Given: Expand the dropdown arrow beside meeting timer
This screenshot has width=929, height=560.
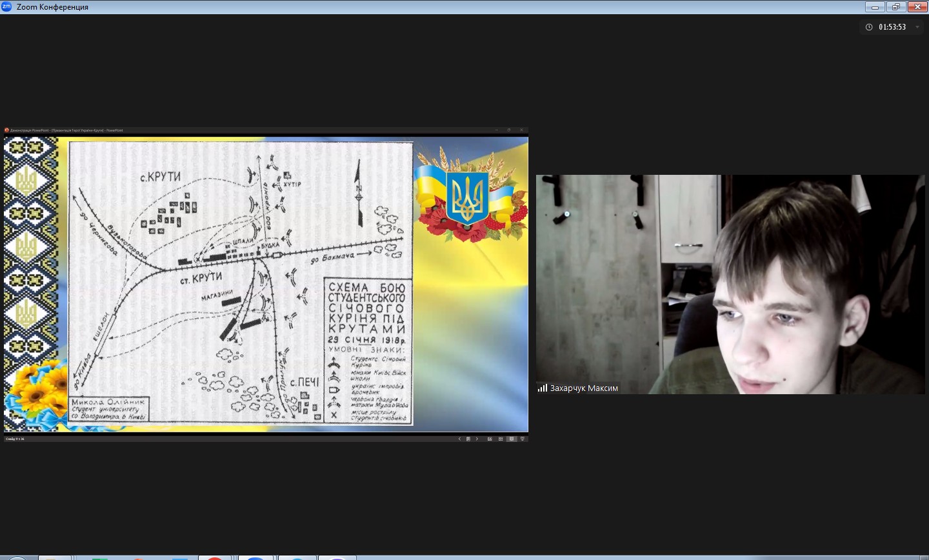Looking at the screenshot, I should (x=917, y=27).
